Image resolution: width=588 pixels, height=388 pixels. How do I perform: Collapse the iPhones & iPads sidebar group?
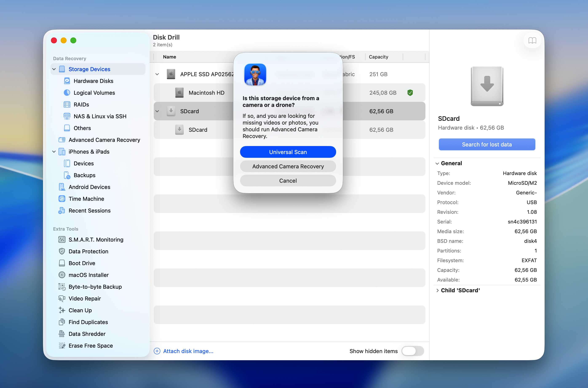coord(54,152)
